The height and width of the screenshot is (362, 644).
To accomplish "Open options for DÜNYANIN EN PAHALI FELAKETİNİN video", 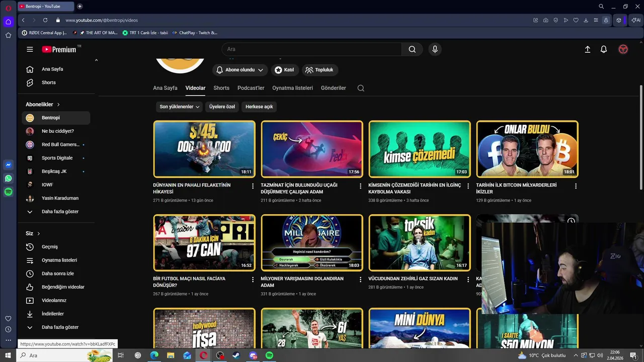I will (253, 186).
